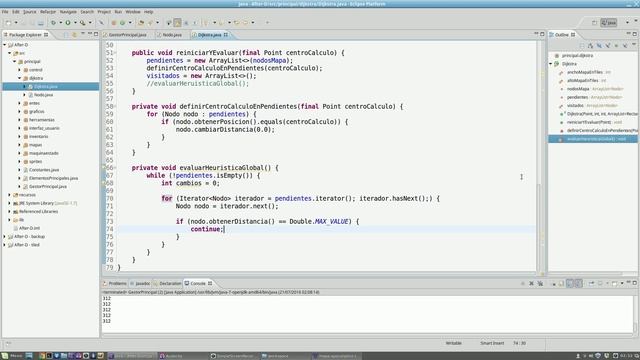Open the File menu
The image size is (640, 360).
coord(5,12)
